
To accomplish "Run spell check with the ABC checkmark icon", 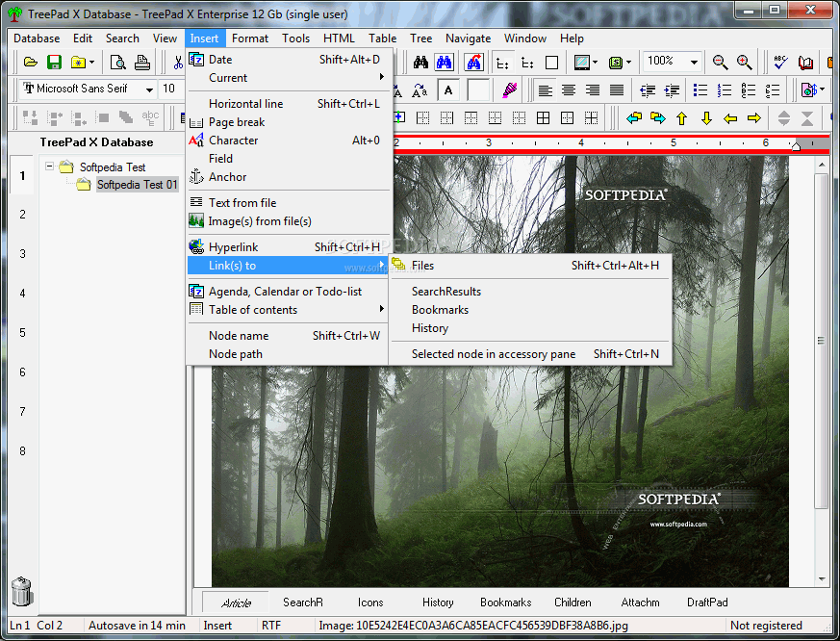I will coord(780,63).
